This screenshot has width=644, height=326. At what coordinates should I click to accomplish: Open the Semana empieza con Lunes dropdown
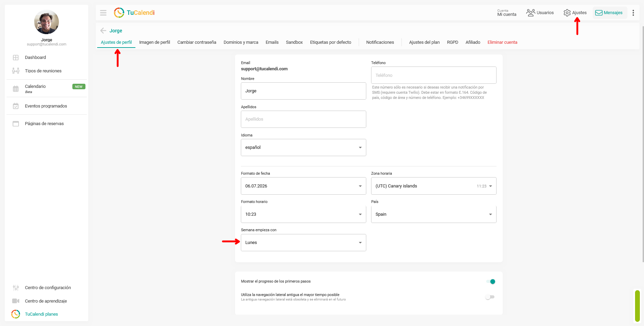[303, 243]
